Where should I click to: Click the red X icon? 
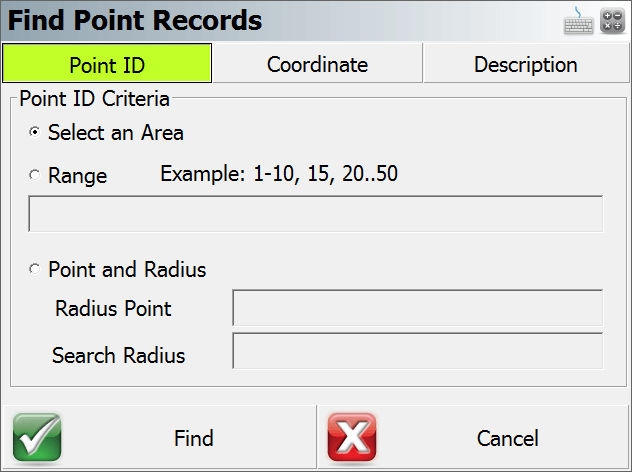352,438
